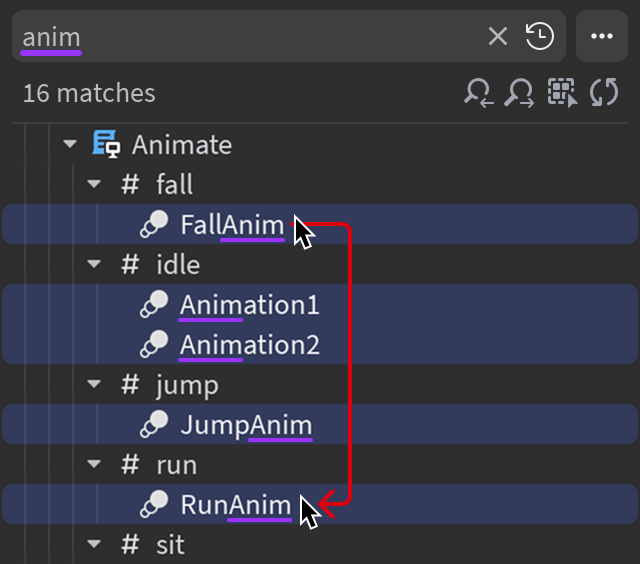Image resolution: width=640 pixels, height=564 pixels.
Task: Clear the search text with the X icon
Action: (x=498, y=37)
